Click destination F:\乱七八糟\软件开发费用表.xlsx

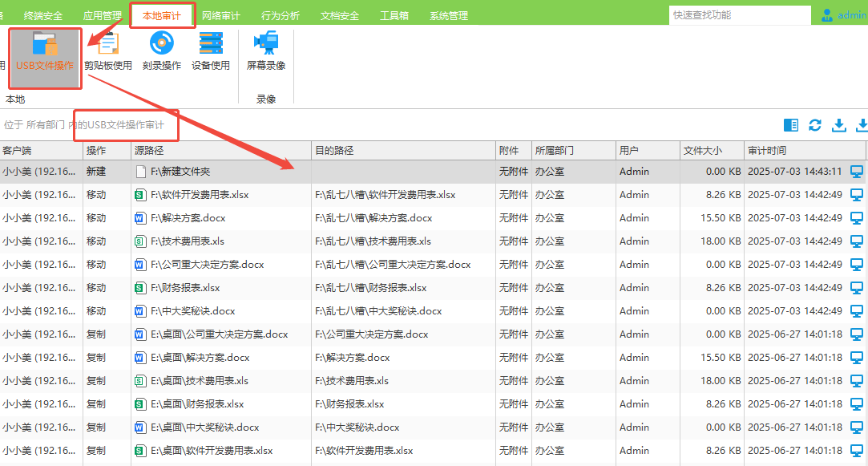[x=386, y=195]
